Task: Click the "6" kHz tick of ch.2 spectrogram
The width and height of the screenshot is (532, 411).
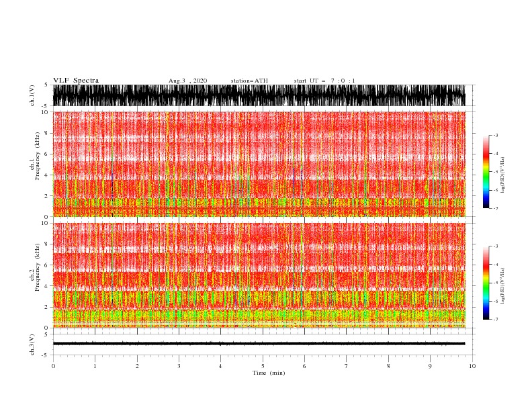Action: pos(46,265)
